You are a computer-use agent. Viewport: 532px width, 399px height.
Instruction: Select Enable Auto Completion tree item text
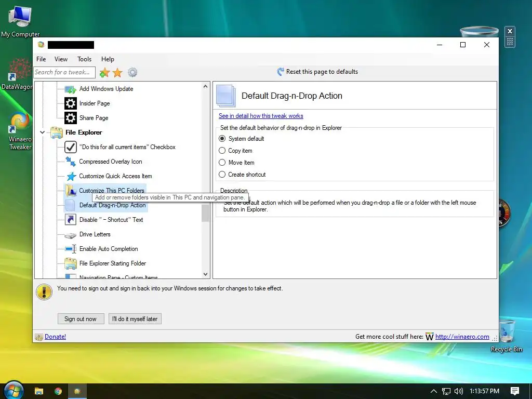pos(109,249)
